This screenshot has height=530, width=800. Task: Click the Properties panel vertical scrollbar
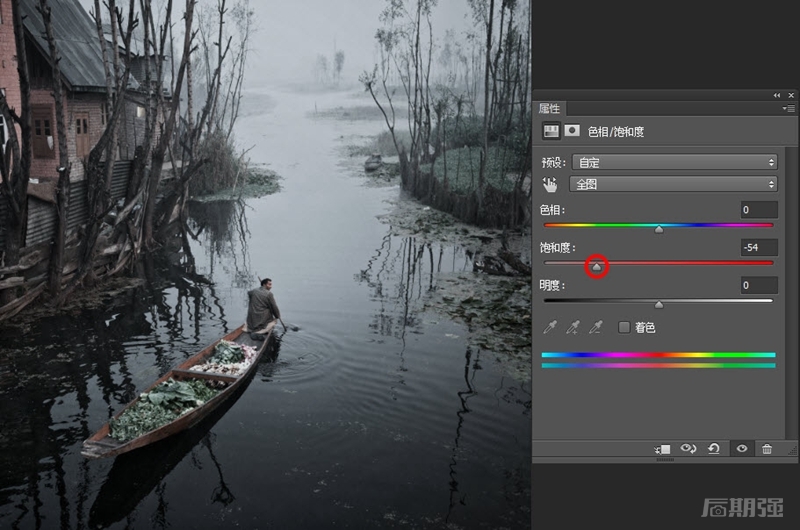[791, 293]
